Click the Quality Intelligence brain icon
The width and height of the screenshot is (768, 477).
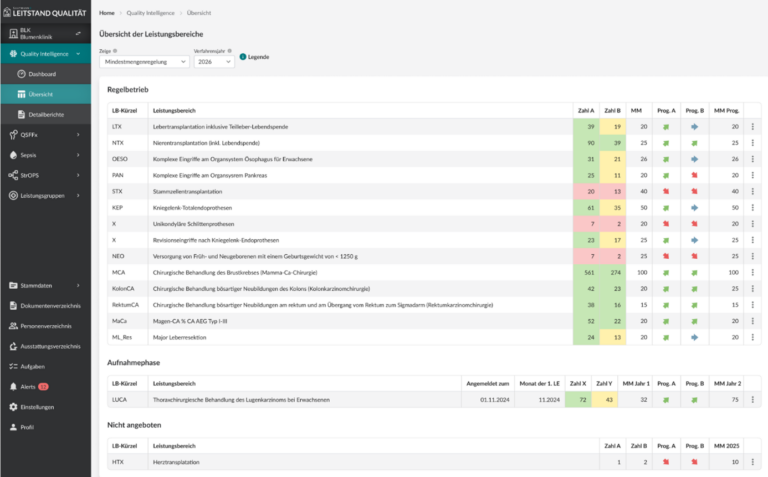pyautogui.click(x=13, y=54)
